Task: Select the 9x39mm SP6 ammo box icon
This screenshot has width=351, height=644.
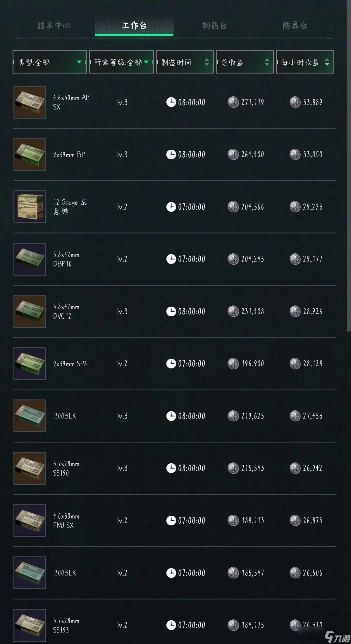Action: (30, 364)
